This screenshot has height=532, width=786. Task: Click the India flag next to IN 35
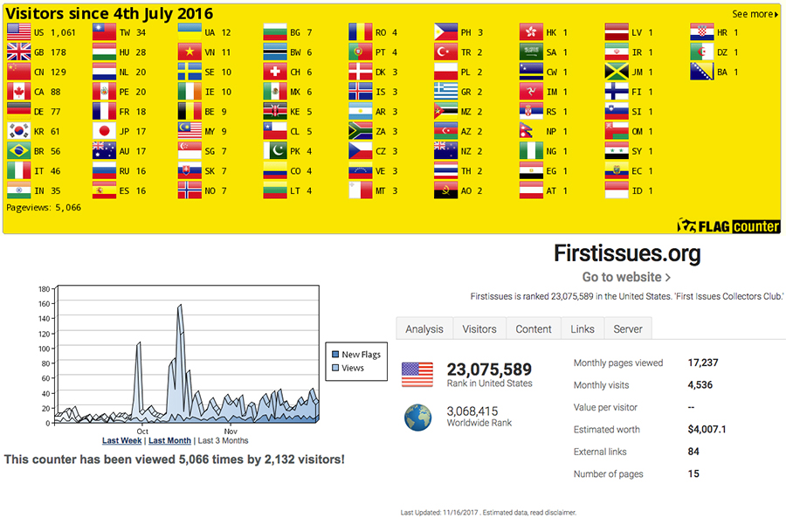tap(19, 190)
